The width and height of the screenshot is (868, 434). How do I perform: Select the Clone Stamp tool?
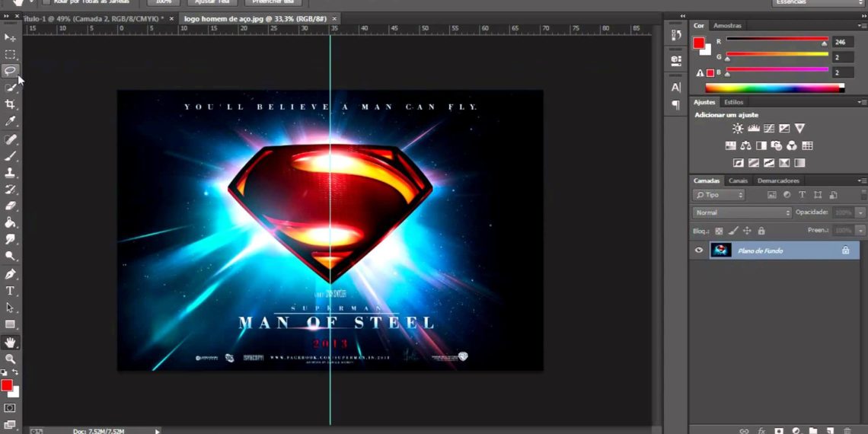(10, 172)
